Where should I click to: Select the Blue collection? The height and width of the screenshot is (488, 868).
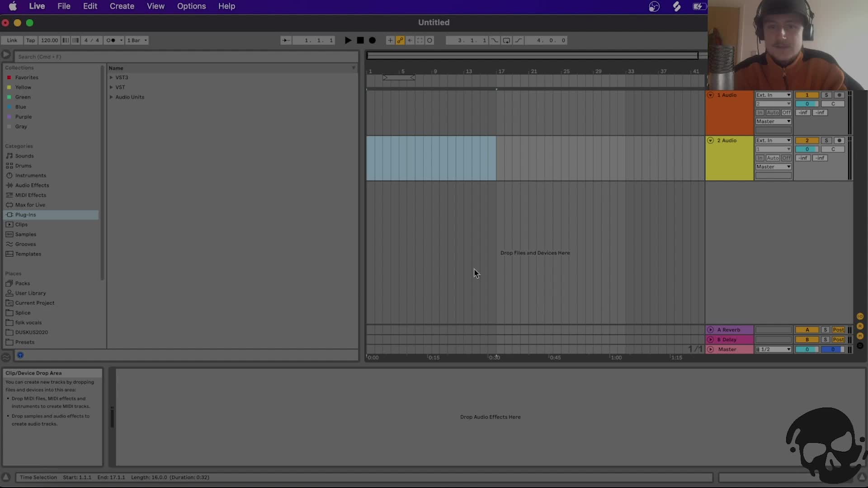pyautogui.click(x=20, y=107)
